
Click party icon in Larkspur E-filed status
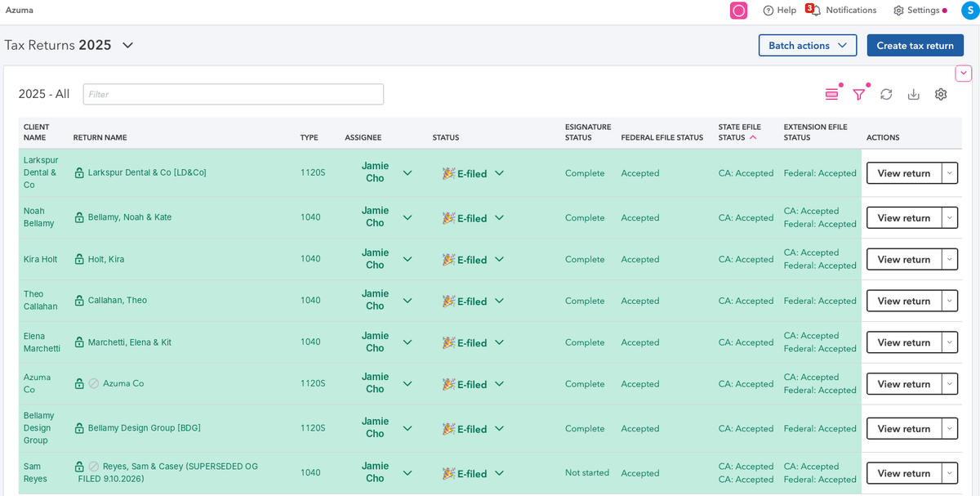click(x=448, y=173)
